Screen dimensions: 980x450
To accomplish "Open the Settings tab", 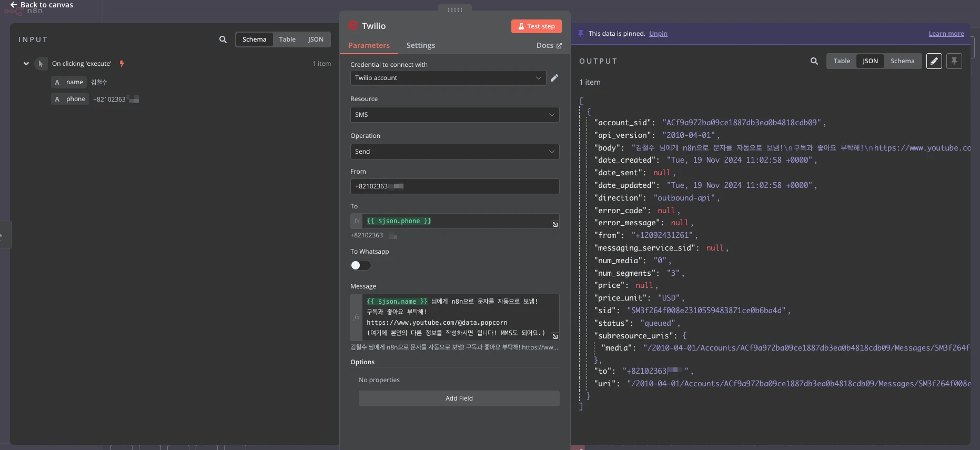I will tap(421, 46).
